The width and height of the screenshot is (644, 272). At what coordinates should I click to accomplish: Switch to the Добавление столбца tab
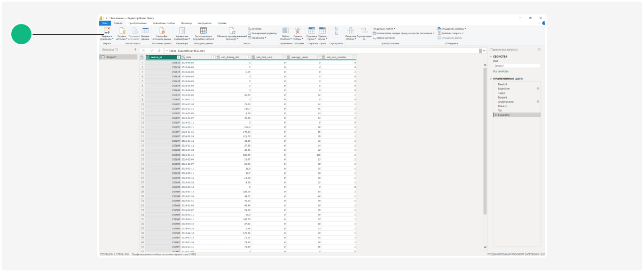(x=163, y=23)
